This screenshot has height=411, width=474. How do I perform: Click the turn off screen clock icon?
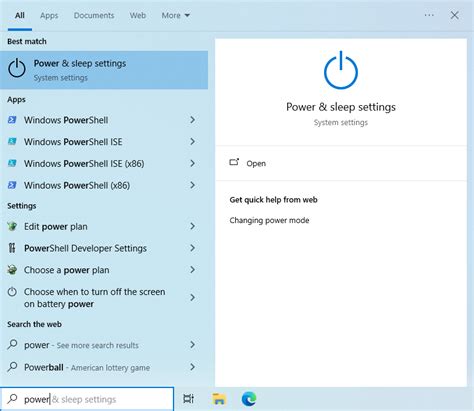tap(12, 292)
